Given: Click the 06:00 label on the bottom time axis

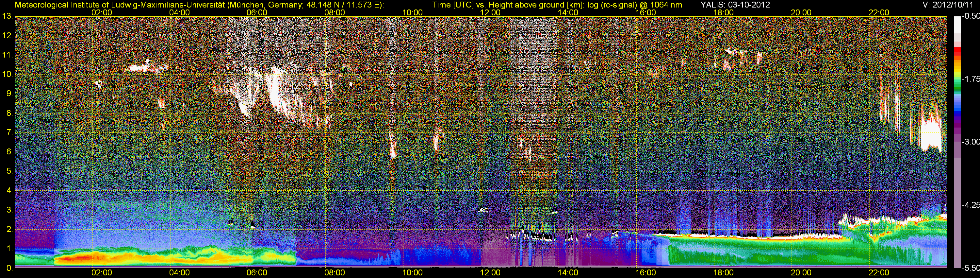Looking at the screenshot, I should coord(257,273).
